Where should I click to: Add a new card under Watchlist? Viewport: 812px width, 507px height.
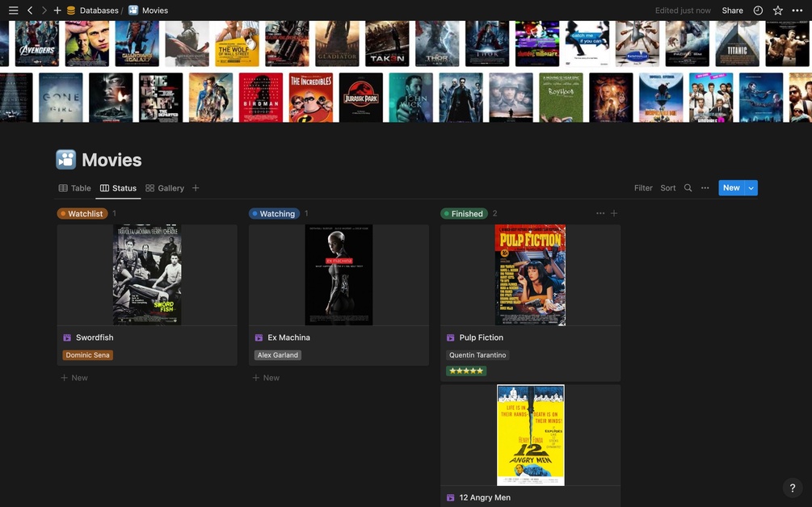74,378
